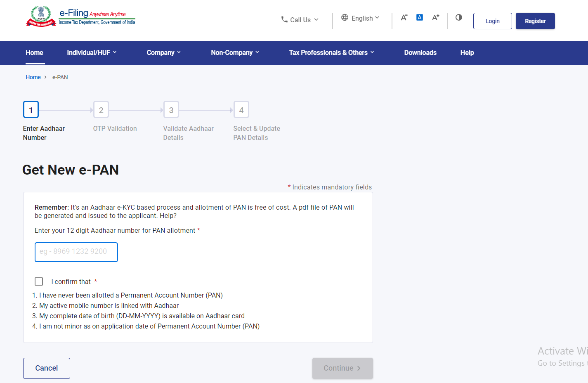Click the Cancel button
Image resolution: width=588 pixels, height=383 pixels.
tap(47, 368)
